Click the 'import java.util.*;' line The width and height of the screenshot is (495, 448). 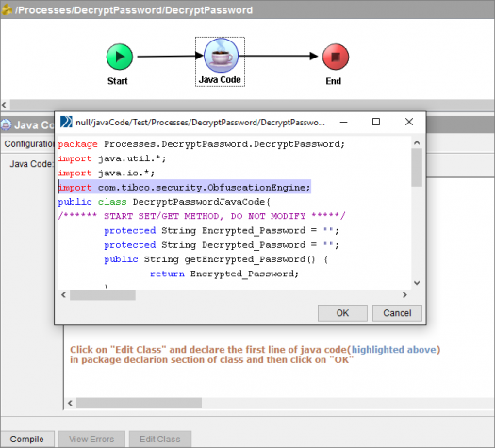pos(112,158)
